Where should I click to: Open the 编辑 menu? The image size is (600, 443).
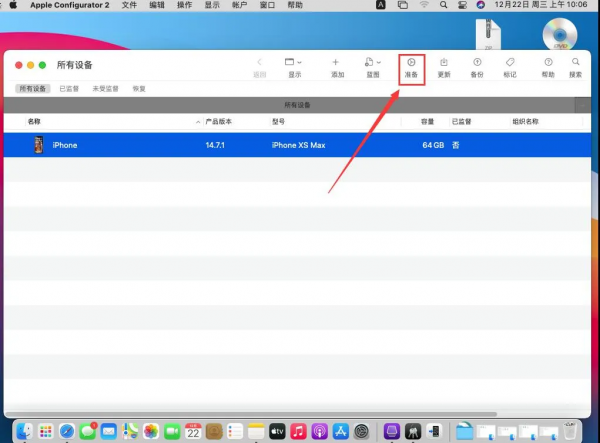tap(157, 5)
